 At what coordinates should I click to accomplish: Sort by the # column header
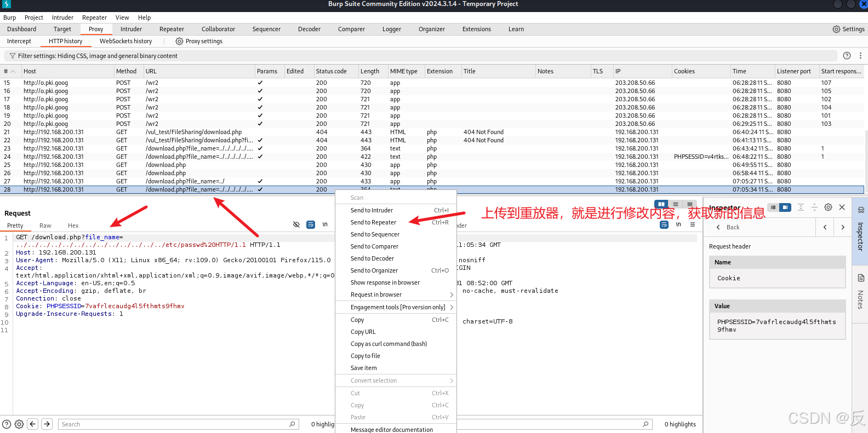coord(10,71)
